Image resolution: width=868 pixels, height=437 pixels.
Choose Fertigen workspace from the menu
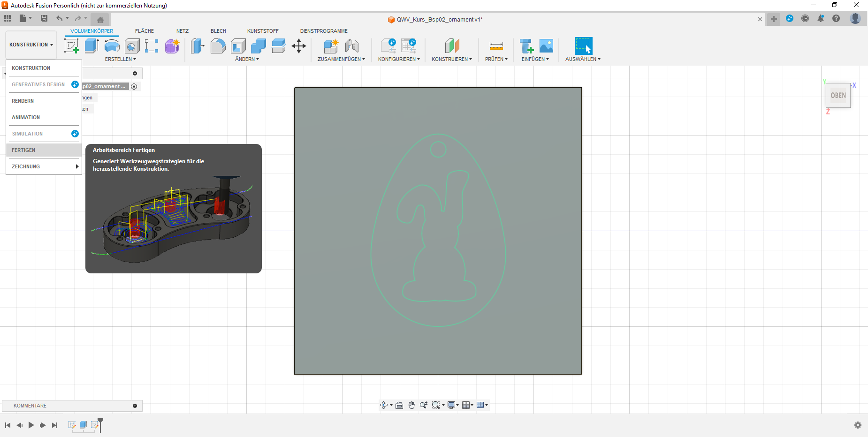click(x=23, y=150)
